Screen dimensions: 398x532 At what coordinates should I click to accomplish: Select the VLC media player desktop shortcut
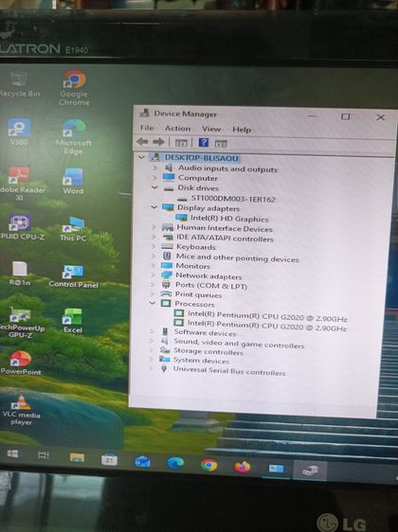(21, 410)
